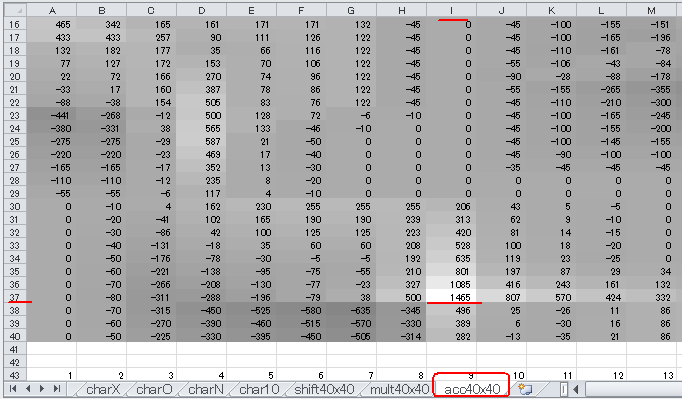Select column D header
Viewport: 682px width, 399px height.
tap(201, 10)
